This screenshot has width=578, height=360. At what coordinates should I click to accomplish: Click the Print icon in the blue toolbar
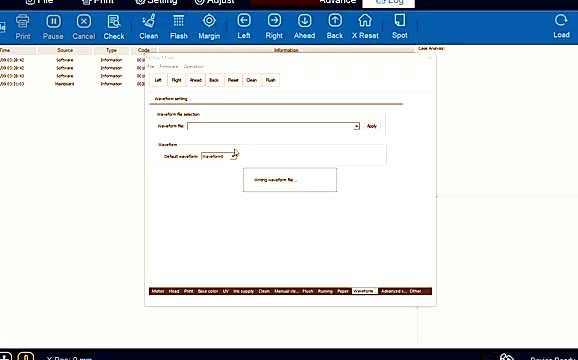coord(23,27)
